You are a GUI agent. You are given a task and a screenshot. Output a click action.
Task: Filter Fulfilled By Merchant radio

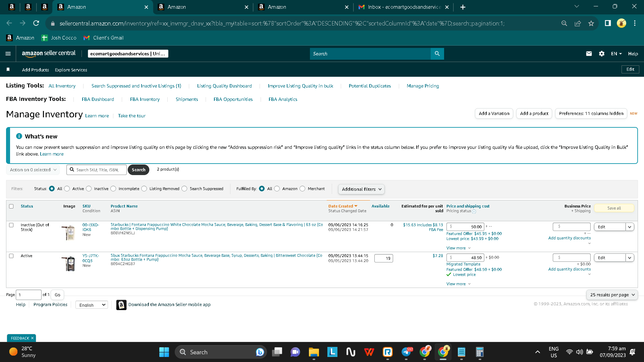pyautogui.click(x=303, y=189)
